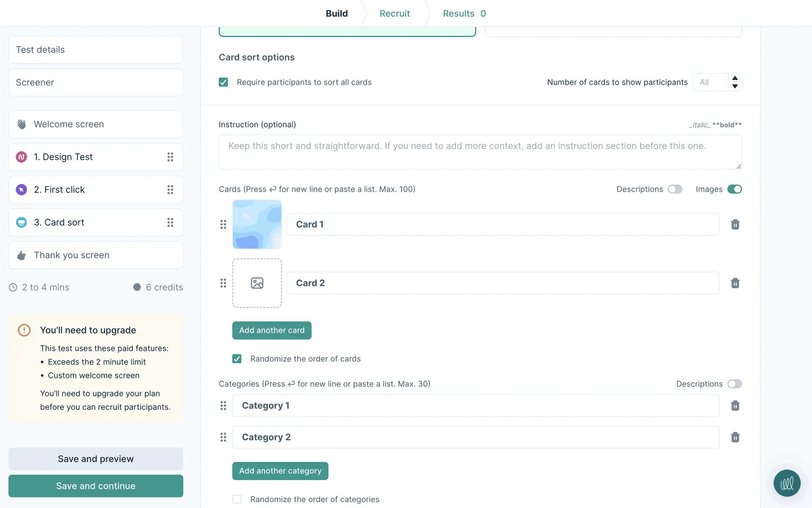This screenshot has width=812, height=508.
Task: Click drag handle for Card sort section
Action: click(170, 222)
